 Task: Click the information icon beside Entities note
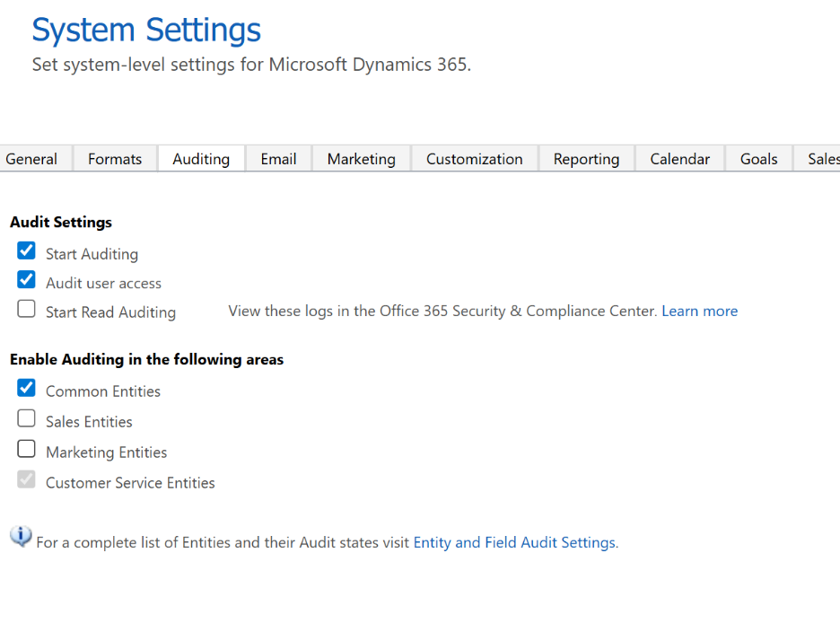tap(21, 536)
